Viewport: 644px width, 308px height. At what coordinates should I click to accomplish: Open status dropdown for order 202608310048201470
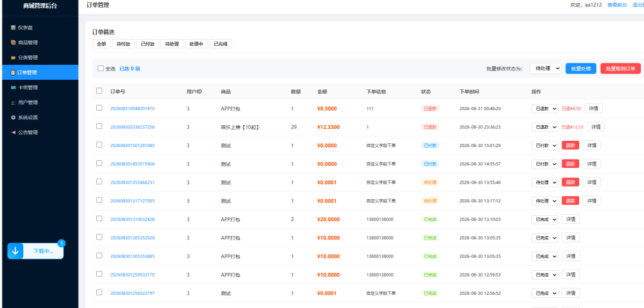pos(545,108)
